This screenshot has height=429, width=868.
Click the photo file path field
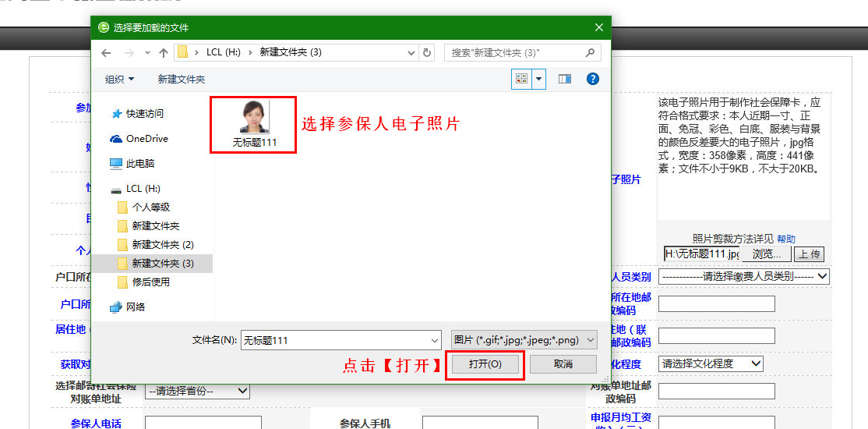(x=701, y=253)
